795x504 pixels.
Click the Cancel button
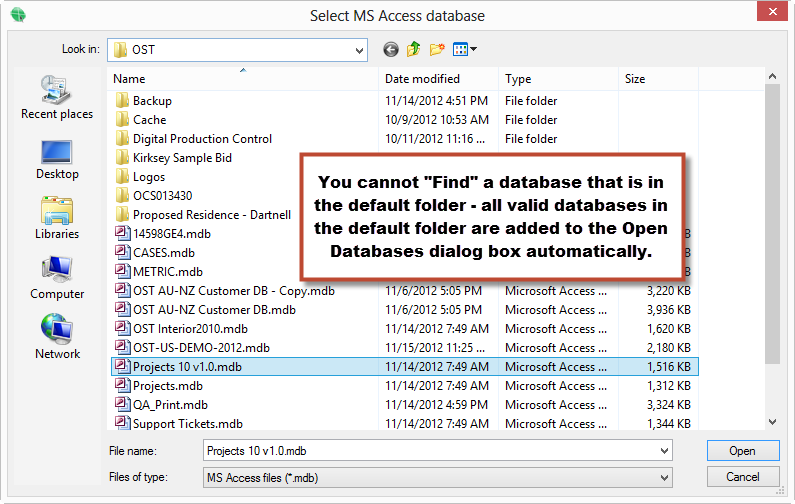[743, 477]
